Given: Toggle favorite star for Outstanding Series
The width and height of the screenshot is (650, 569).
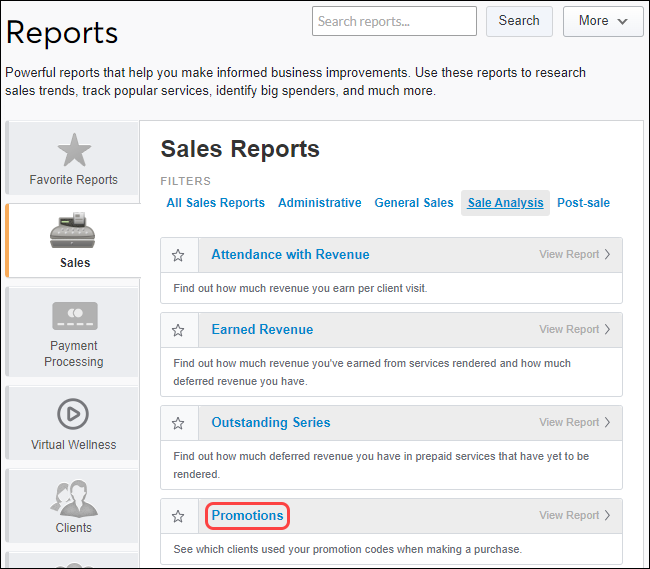Looking at the screenshot, I should coord(178,423).
